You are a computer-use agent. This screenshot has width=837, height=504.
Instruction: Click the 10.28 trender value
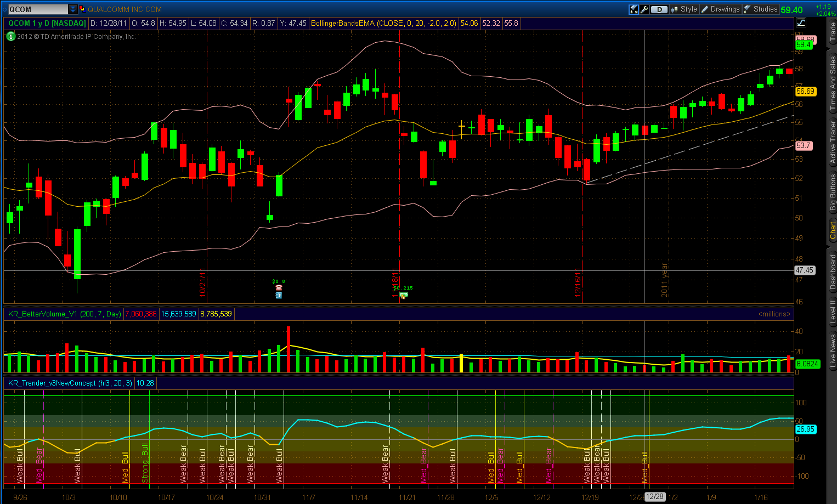click(145, 383)
